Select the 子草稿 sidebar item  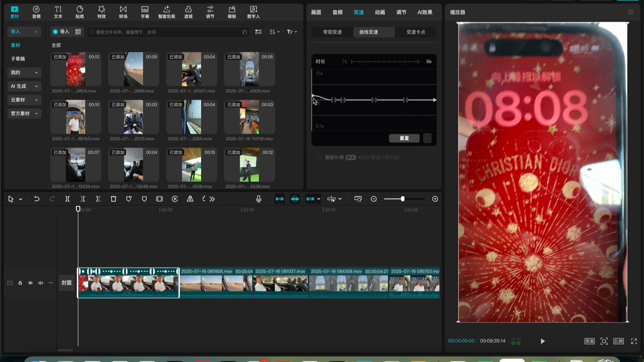[18, 59]
